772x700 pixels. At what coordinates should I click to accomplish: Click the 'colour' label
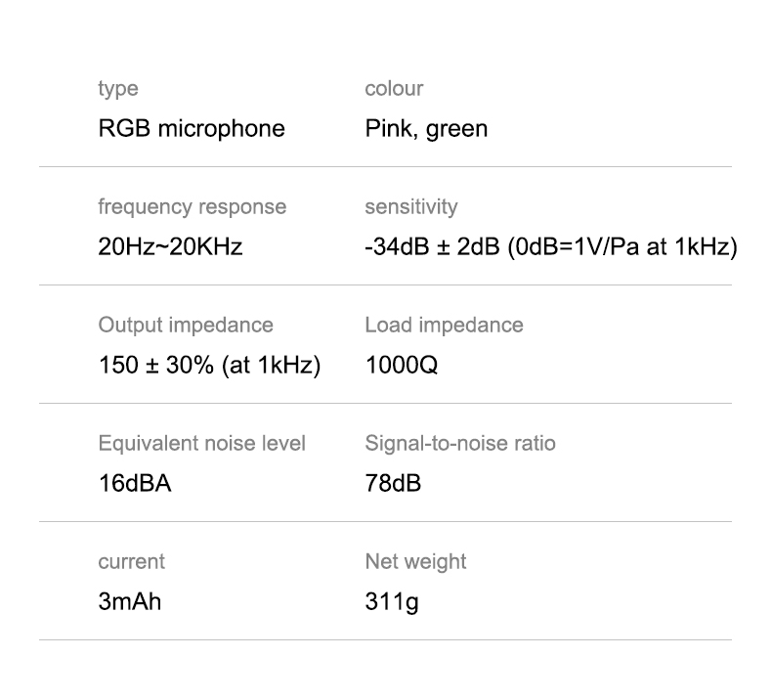tap(394, 89)
